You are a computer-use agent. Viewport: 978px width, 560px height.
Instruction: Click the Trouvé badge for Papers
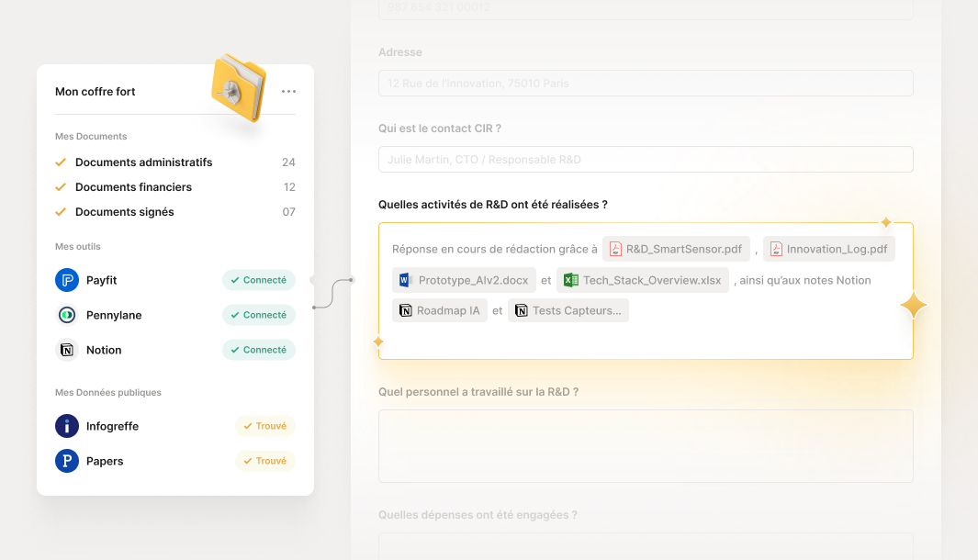[x=265, y=461]
